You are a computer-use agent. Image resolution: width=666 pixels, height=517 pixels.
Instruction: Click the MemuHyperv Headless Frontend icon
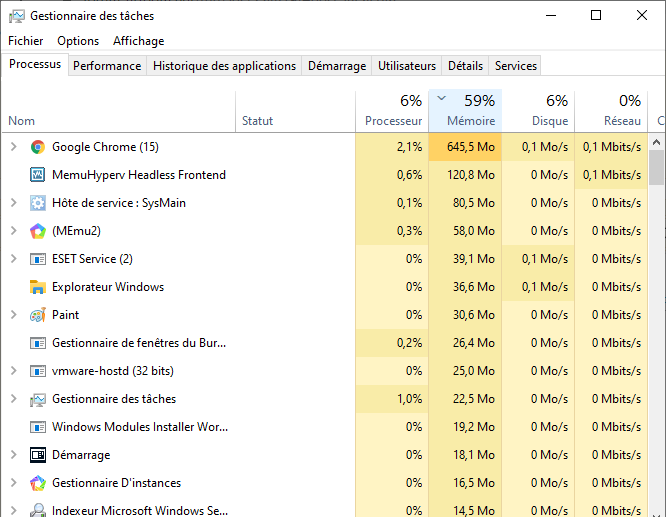click(38, 175)
